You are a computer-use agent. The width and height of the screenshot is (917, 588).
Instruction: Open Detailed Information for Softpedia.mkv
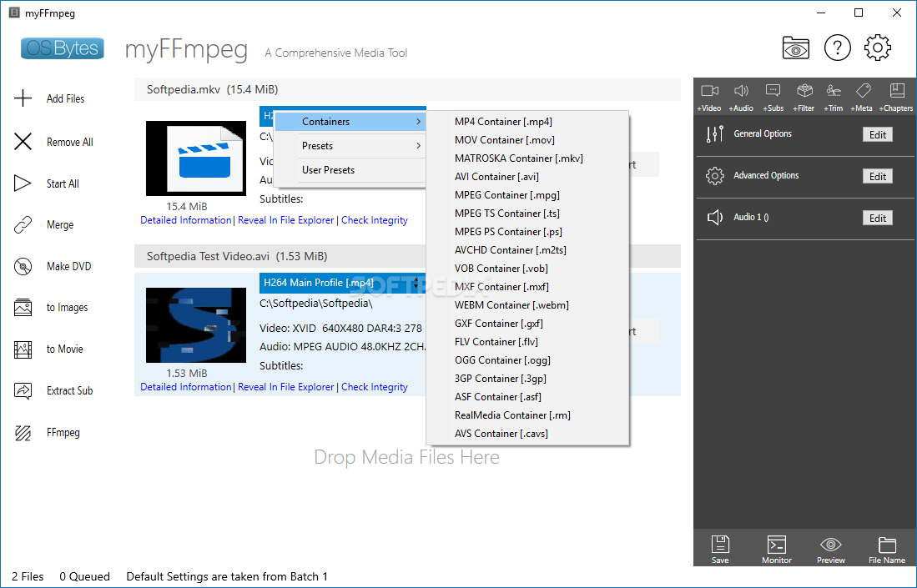186,220
